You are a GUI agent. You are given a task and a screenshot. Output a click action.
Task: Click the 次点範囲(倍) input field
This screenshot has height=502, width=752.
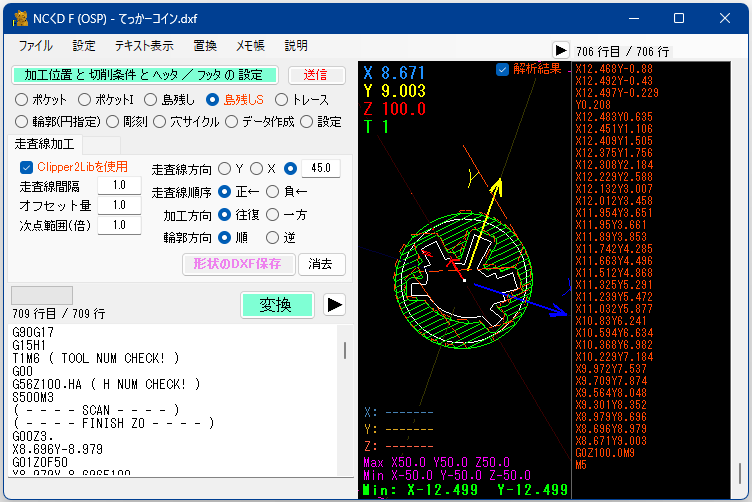[x=119, y=225]
